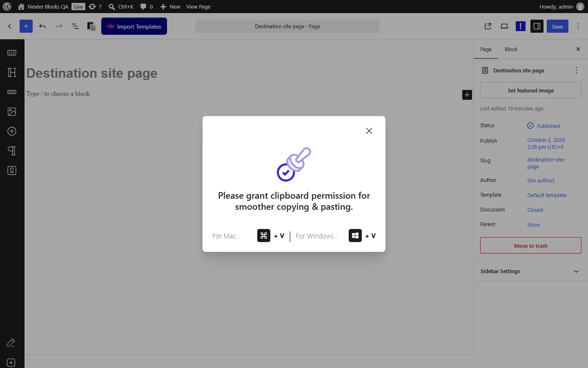Go back using the left chevron
Viewport: 588px width, 368px height.
pyautogui.click(x=10, y=26)
